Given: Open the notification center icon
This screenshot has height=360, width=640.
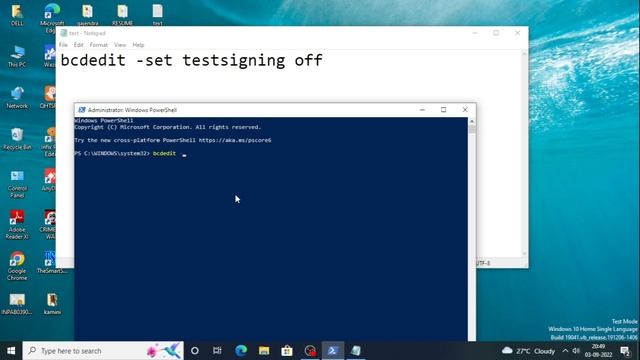Looking at the screenshot, I should (625, 351).
